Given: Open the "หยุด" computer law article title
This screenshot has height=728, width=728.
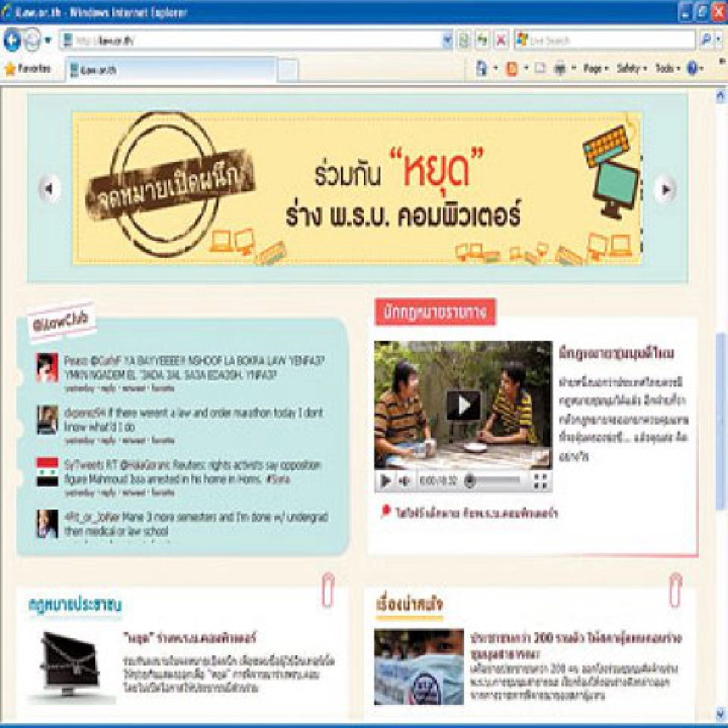Looking at the screenshot, I should point(190,638).
